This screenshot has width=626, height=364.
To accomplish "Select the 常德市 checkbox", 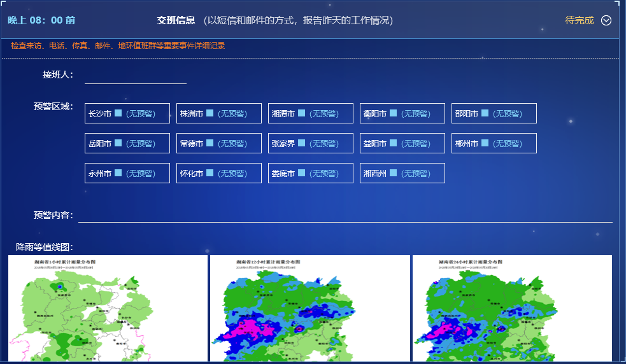I will click(x=210, y=143).
